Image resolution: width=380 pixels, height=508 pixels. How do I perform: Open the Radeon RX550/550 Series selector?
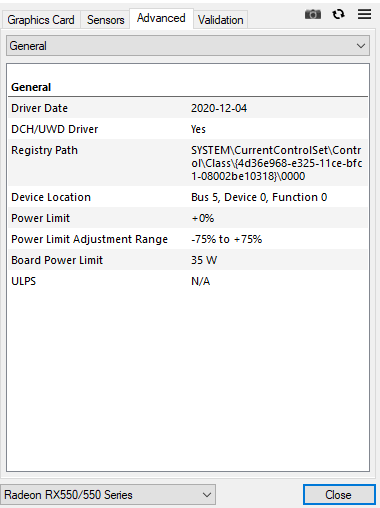108,495
